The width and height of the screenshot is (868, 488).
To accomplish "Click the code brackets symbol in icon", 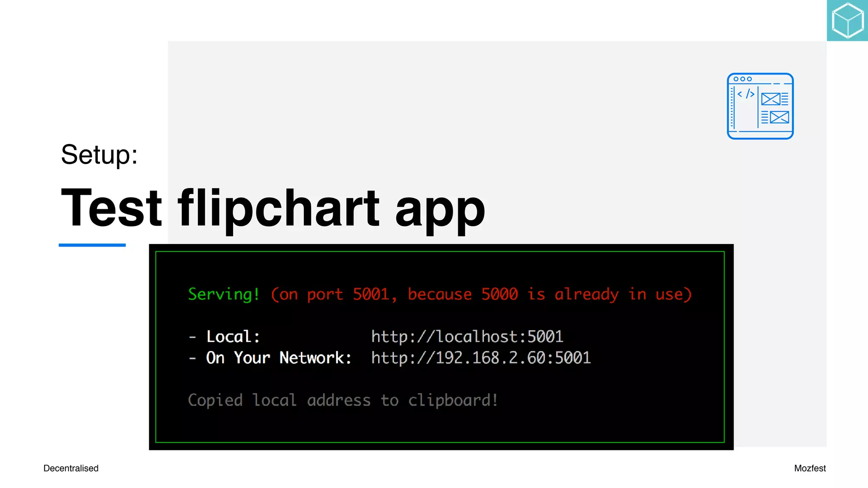I will pyautogui.click(x=746, y=94).
